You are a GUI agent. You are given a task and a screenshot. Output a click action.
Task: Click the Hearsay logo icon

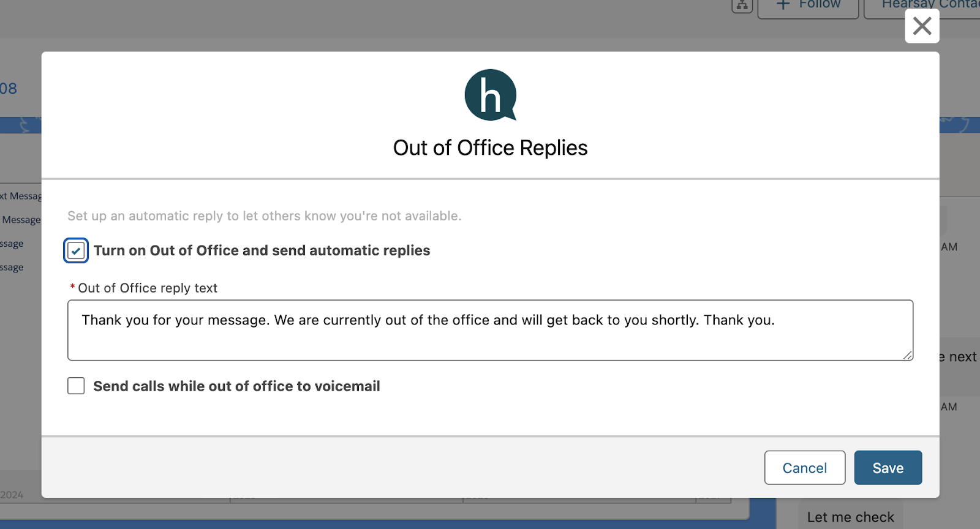(491, 95)
